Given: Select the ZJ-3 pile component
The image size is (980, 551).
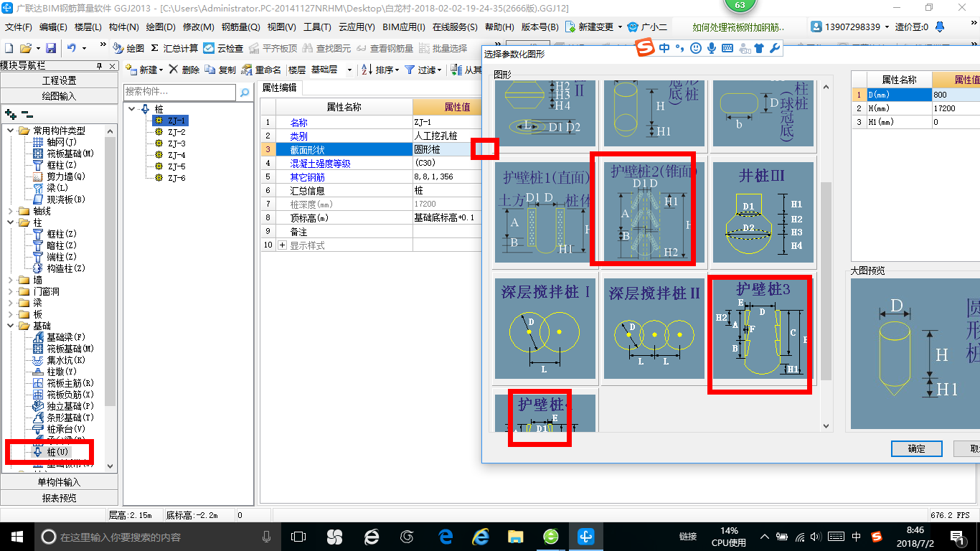Looking at the screenshot, I should (x=176, y=143).
